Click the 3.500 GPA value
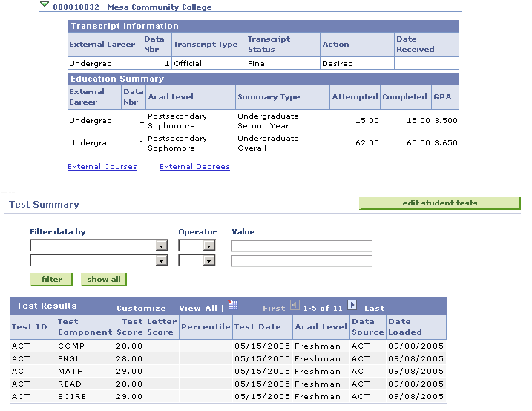Viewport: 532px width, 411px height. pos(446,121)
